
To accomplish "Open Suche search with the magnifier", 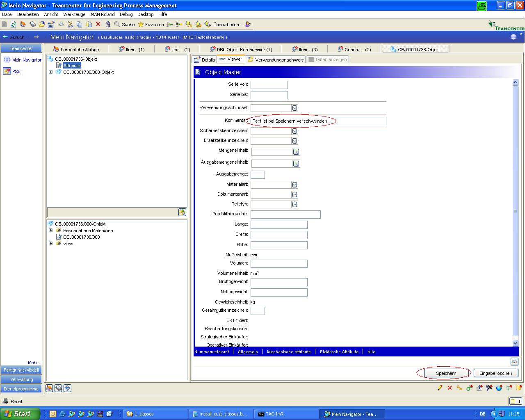I will [125, 24].
